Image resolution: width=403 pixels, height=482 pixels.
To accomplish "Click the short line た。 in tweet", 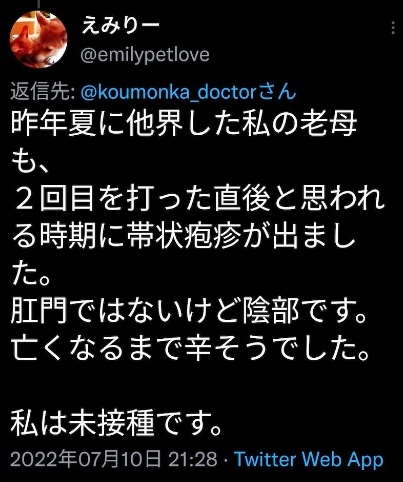I will 31,275.
